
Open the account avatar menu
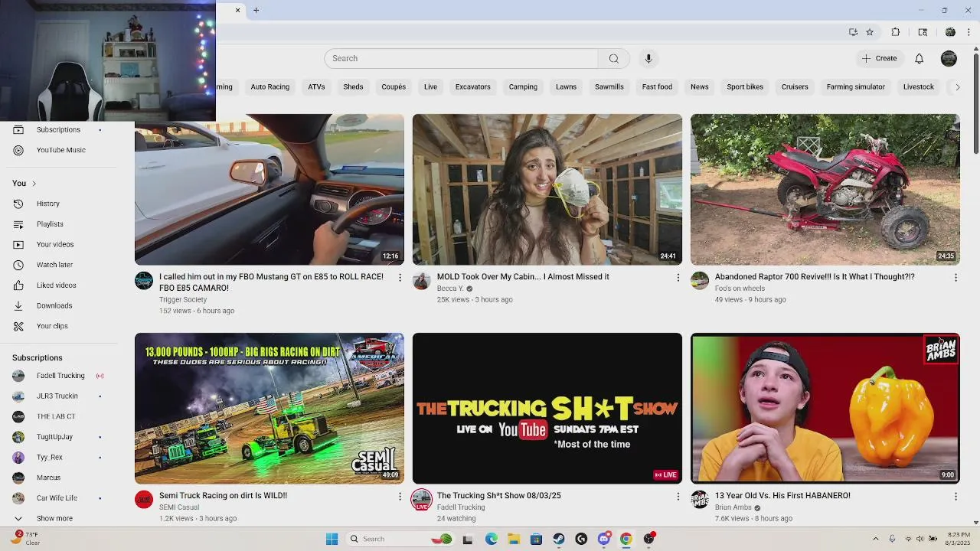point(949,58)
